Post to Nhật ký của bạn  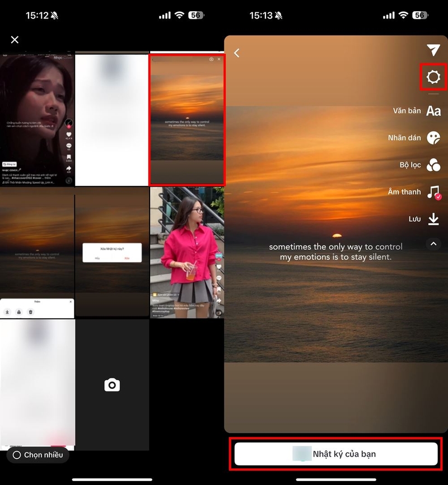pyautogui.click(x=336, y=454)
